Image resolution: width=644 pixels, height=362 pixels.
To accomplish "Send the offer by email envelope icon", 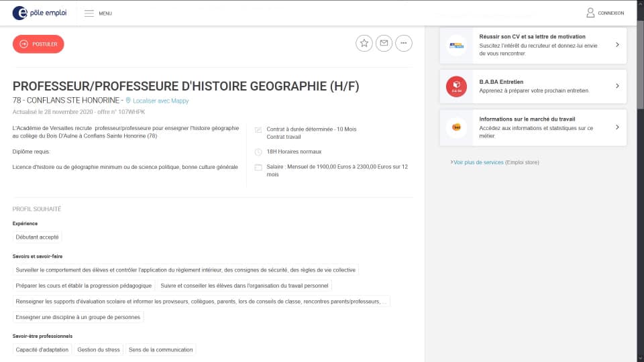I will (384, 43).
